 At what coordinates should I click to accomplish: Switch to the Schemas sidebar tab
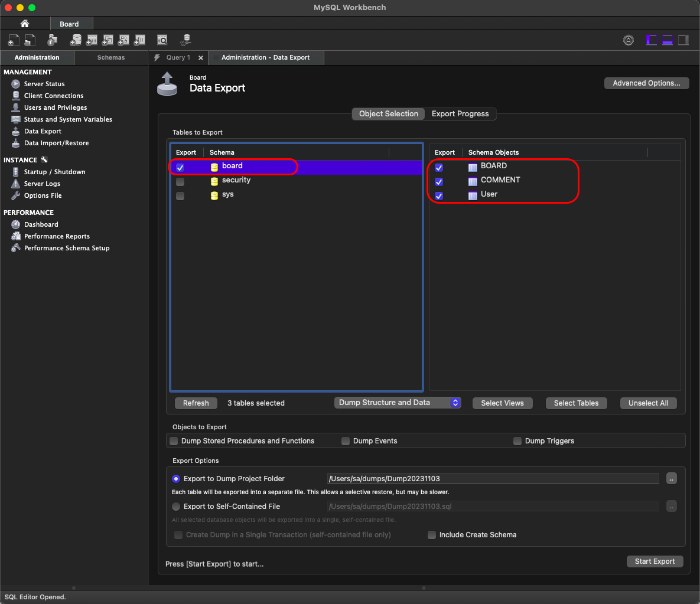(x=111, y=57)
